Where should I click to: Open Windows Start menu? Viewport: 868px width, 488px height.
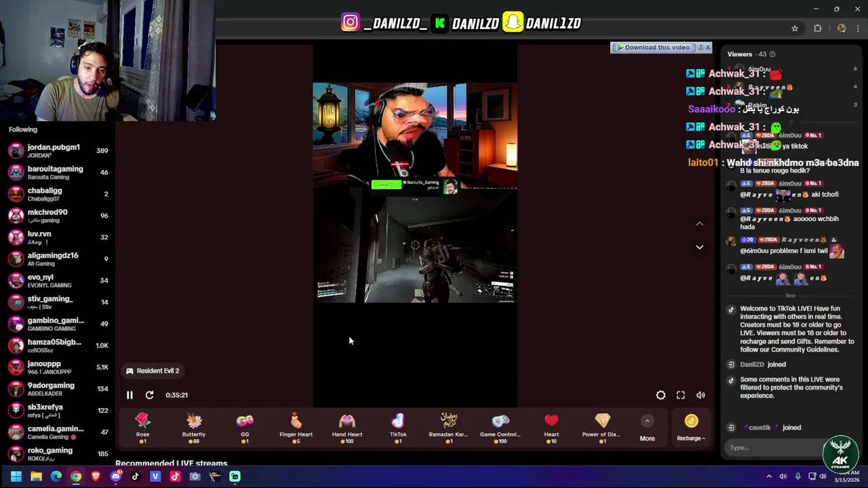(16, 476)
